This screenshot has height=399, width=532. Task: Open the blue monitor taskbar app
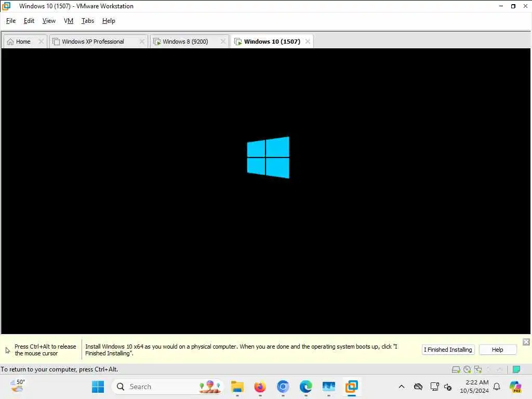point(329,387)
